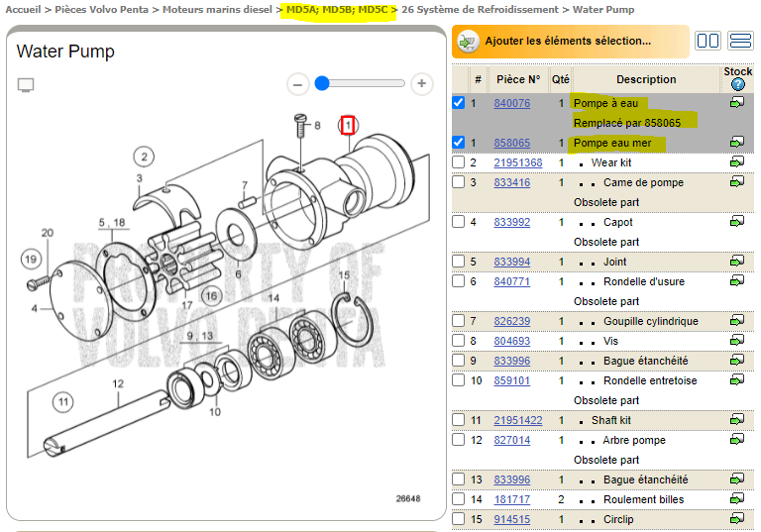Open 26 Système de Refroidissement breadcrumb

[480, 10]
